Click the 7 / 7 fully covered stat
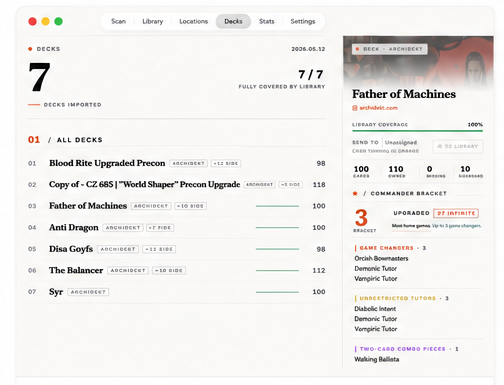 click(x=282, y=79)
